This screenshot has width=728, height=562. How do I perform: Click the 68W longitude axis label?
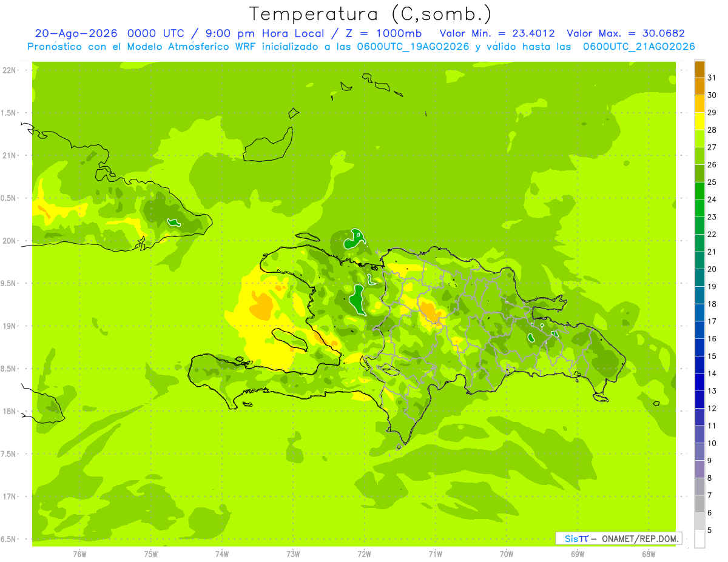click(649, 554)
